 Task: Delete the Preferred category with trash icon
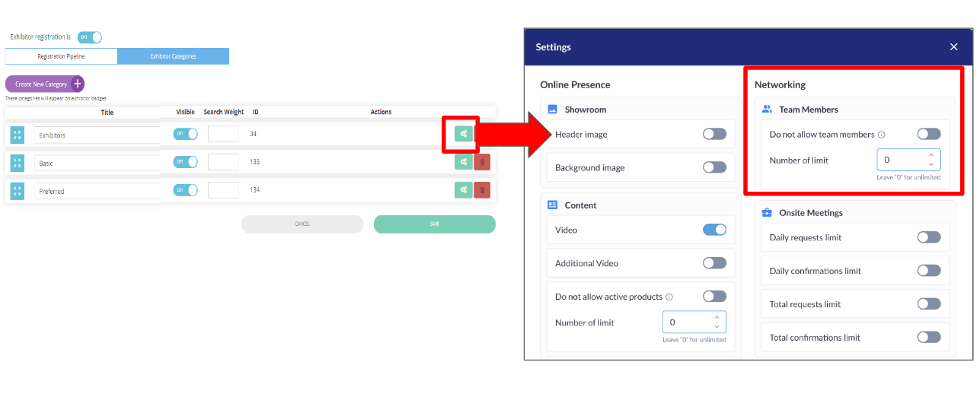coord(482,190)
